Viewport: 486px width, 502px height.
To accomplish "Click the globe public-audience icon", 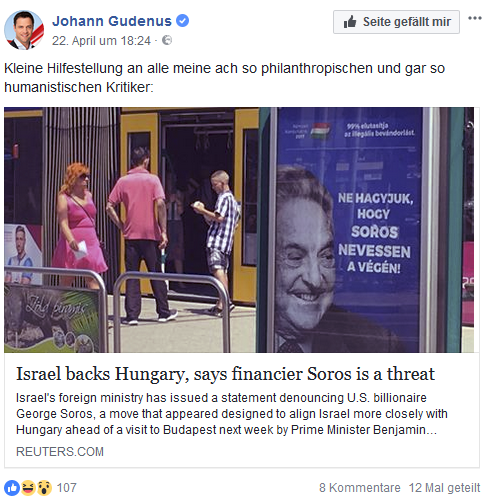I will (x=167, y=40).
